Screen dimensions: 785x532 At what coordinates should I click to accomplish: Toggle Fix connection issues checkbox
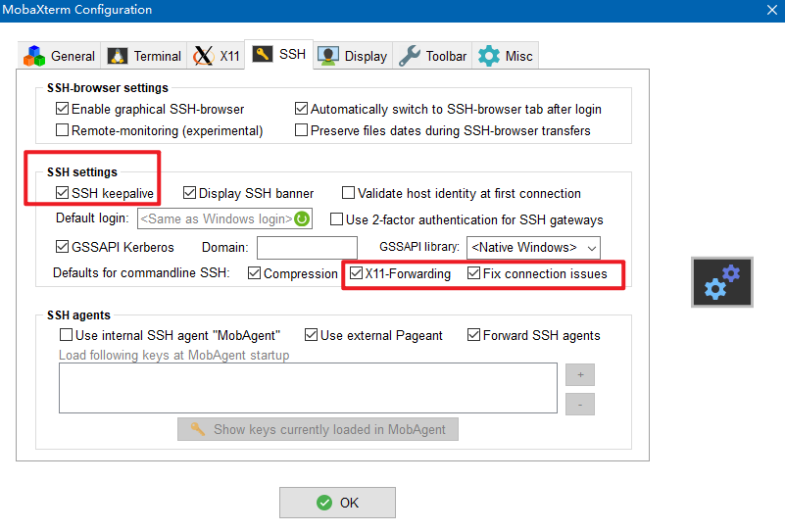coord(473,273)
